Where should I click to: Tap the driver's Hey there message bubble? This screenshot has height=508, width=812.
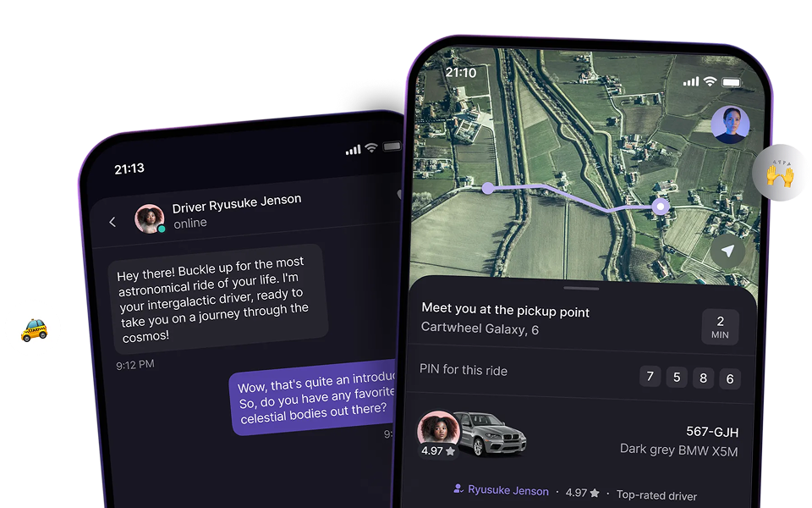218,299
